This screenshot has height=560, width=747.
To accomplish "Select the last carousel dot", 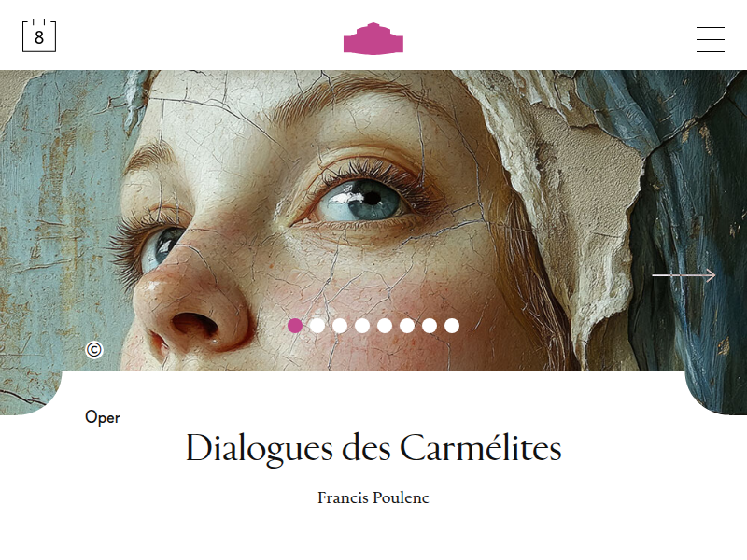I will tap(452, 326).
